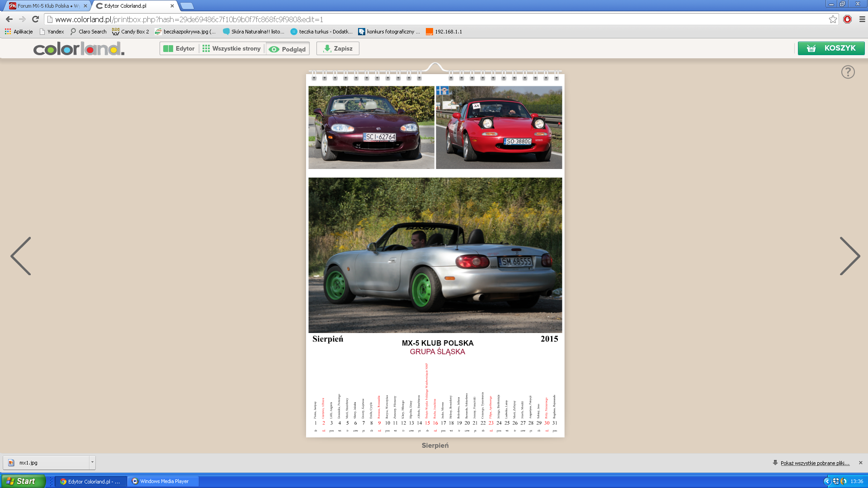Select the silver MX-5 calendar photo

point(435,255)
